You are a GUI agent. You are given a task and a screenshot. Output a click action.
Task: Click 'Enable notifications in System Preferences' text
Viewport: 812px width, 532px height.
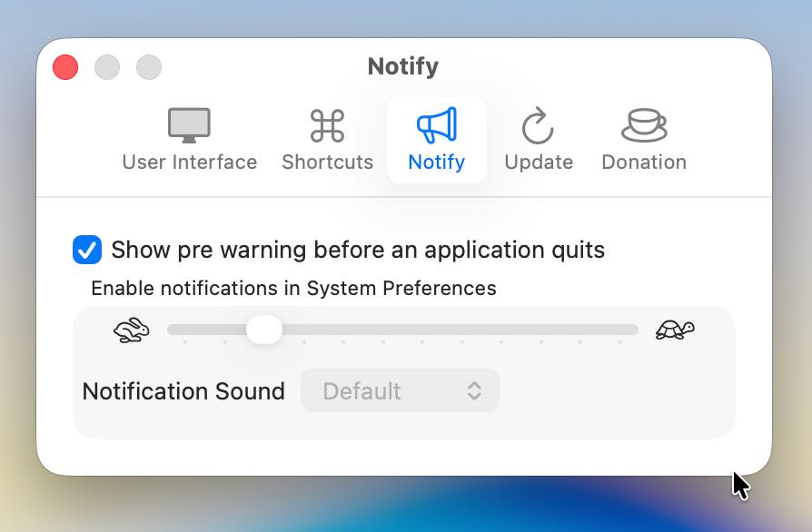[293, 289]
